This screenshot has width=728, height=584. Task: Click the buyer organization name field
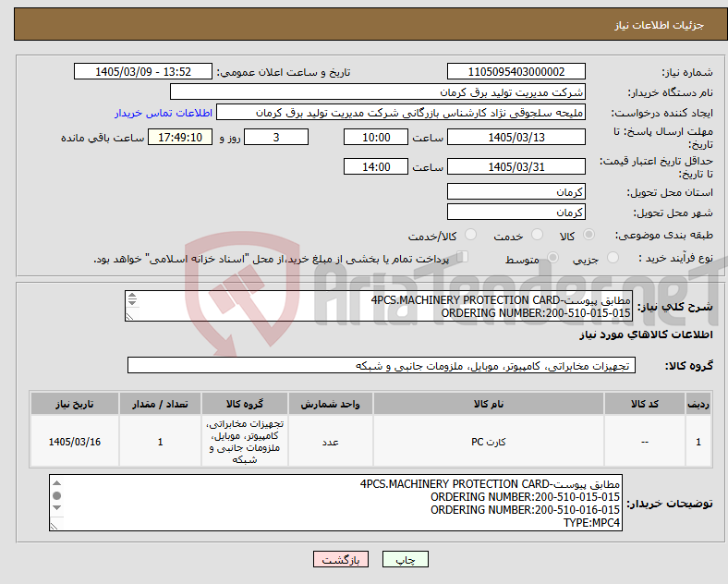point(378,91)
